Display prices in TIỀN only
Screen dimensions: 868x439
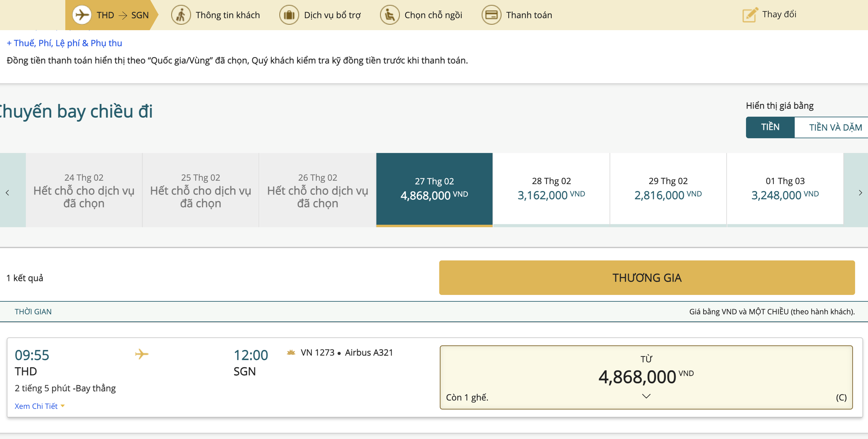[770, 127]
